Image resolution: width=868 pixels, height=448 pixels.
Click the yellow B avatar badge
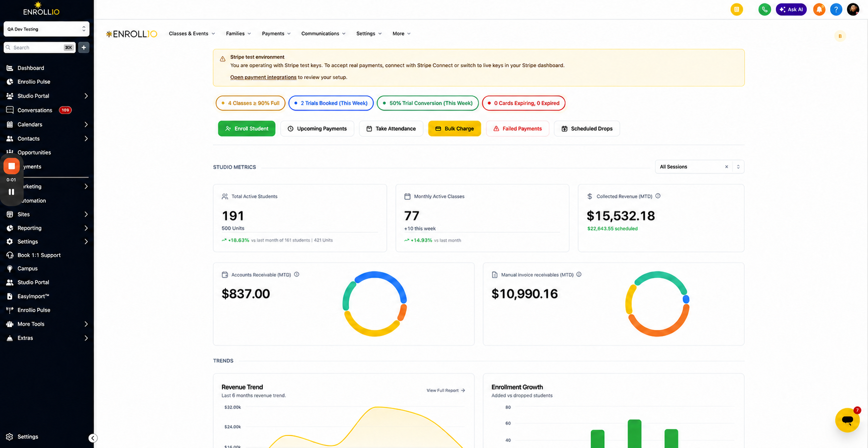click(x=840, y=36)
